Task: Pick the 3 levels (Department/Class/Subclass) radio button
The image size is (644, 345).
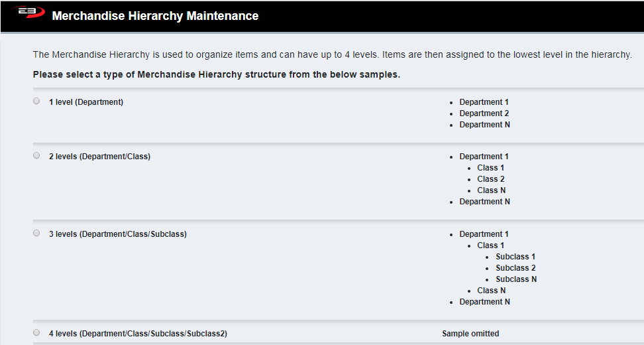Action: 36,234
